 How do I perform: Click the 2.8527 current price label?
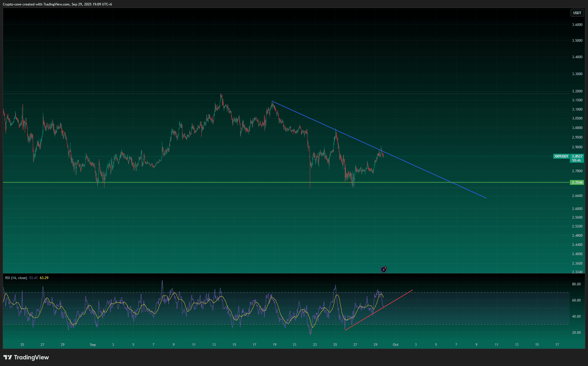point(577,156)
